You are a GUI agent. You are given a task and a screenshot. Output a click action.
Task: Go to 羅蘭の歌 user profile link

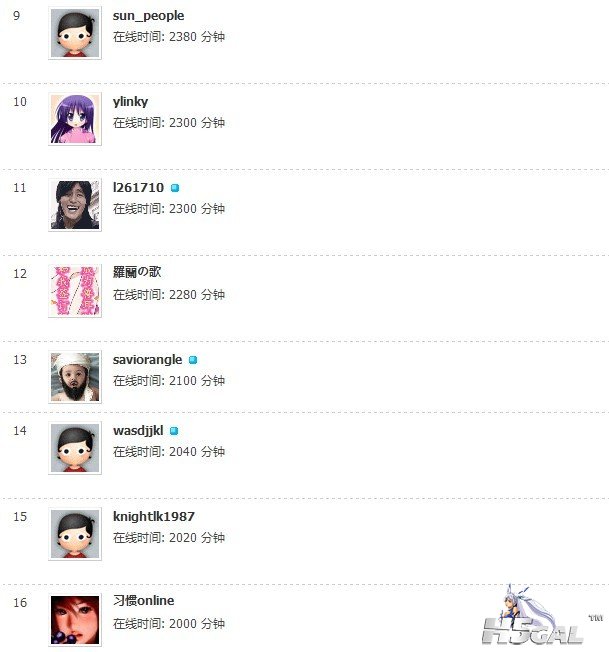(x=137, y=272)
